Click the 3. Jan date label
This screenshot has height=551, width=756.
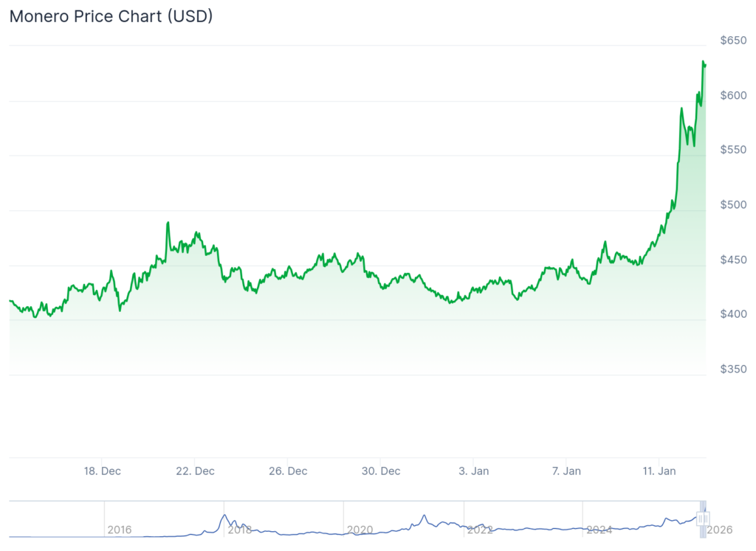pos(473,471)
